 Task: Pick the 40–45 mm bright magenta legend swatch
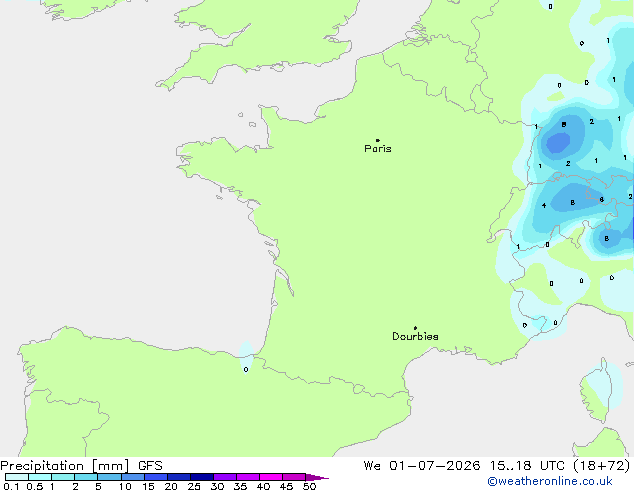(x=271, y=477)
